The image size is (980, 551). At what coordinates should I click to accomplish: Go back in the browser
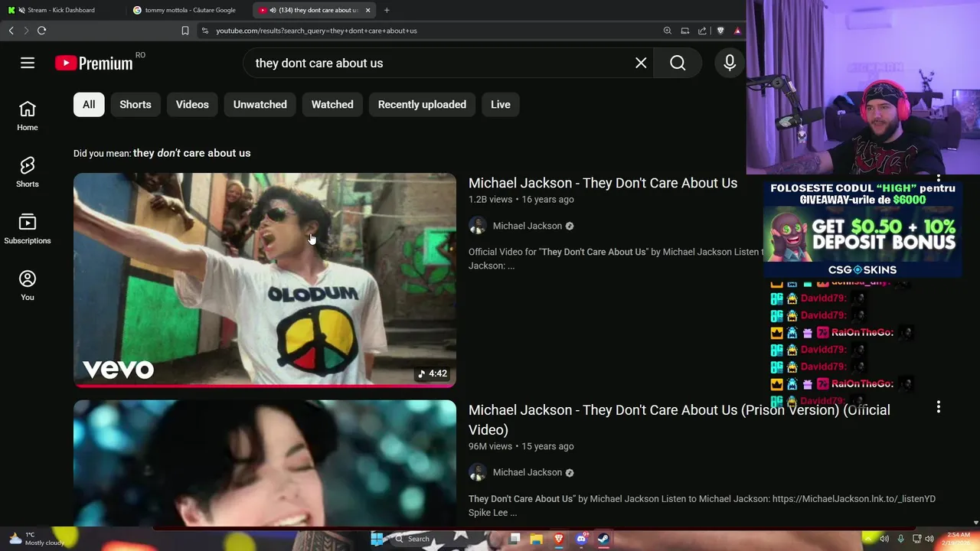pyautogui.click(x=11, y=31)
